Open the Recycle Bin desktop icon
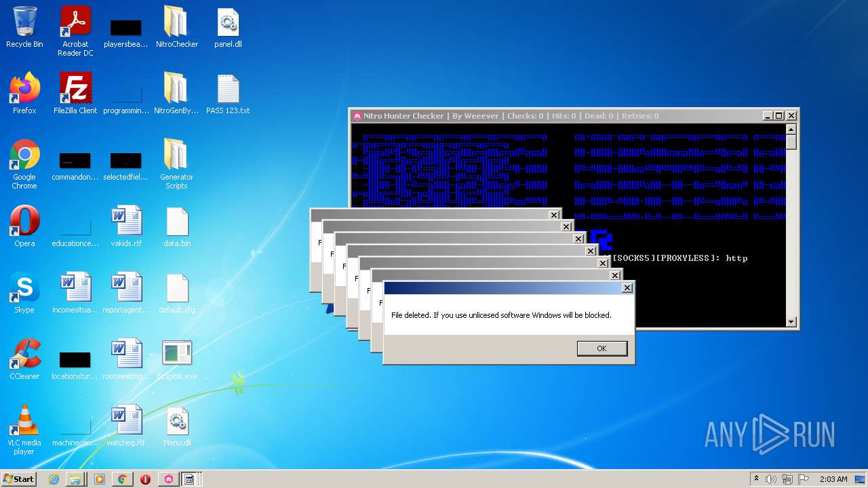This screenshot has height=488, width=868. pos(24,28)
